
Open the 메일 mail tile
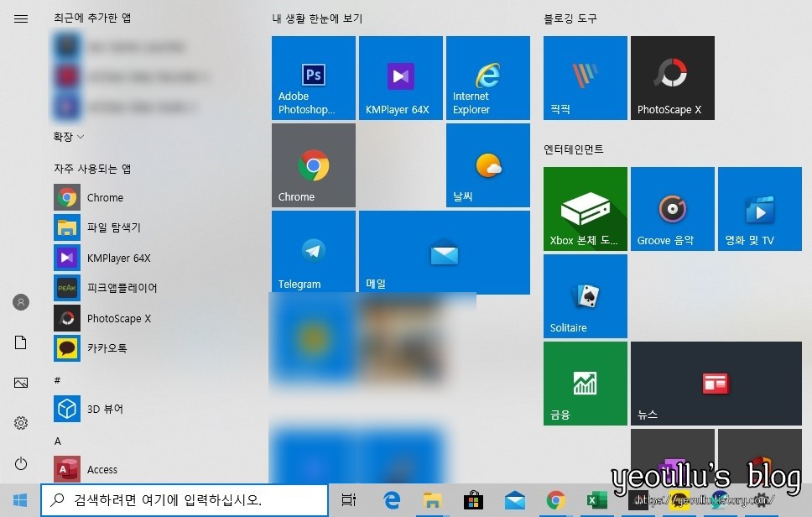[x=445, y=253]
